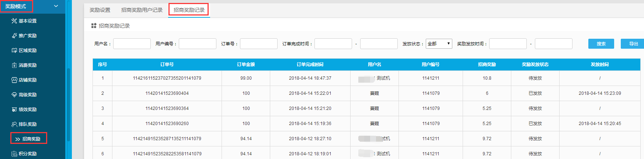
Task: Click order number 114214915235287135211141079
Action: pyautogui.click(x=167, y=139)
